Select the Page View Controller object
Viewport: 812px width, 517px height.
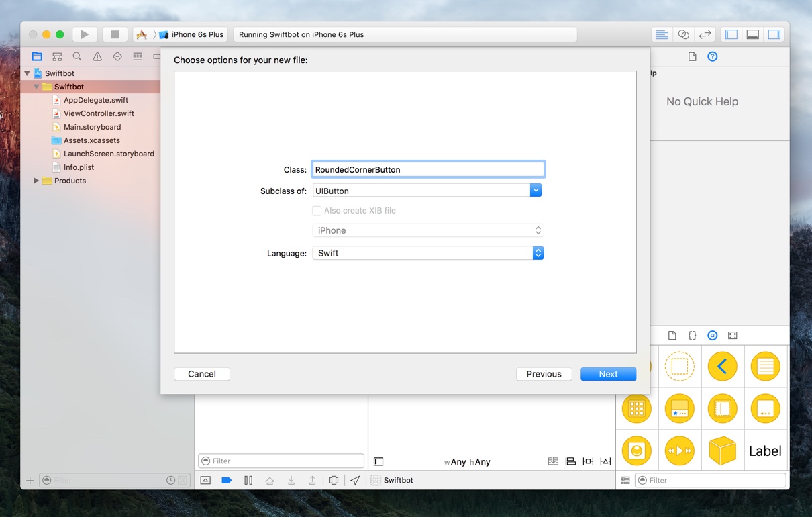click(765, 408)
